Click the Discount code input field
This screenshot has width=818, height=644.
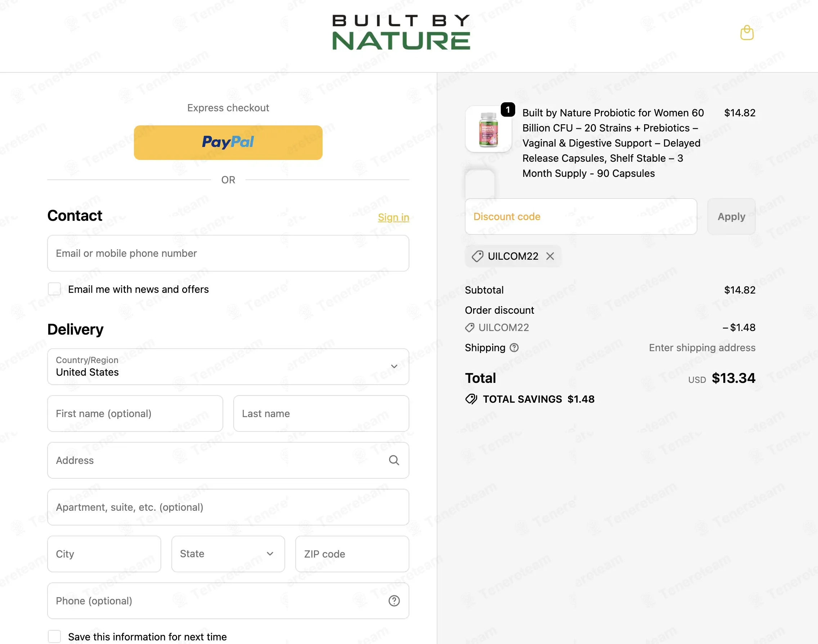click(581, 216)
